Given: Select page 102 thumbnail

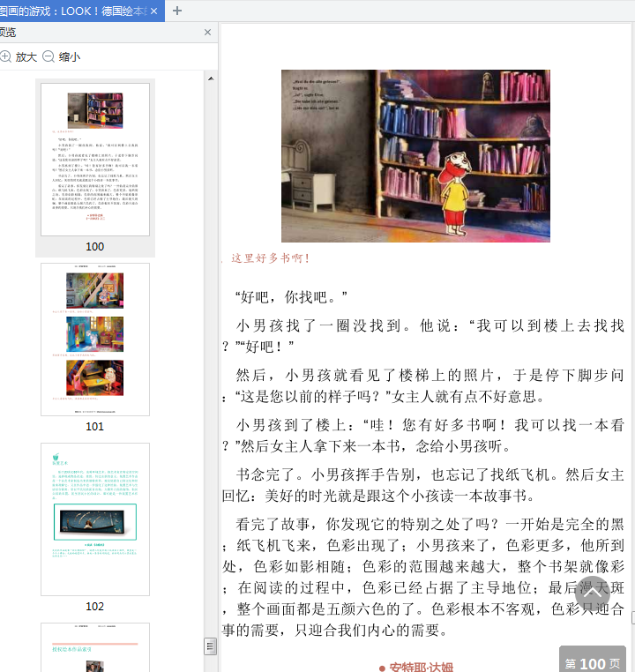Looking at the screenshot, I should pos(95,519).
